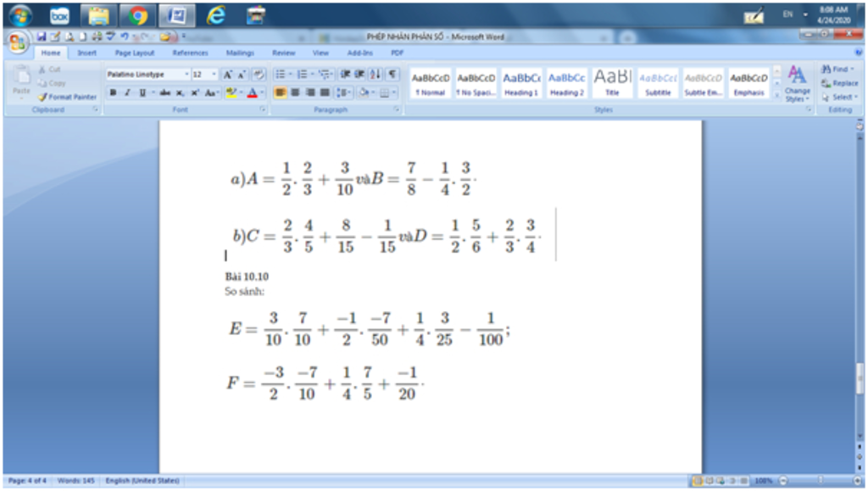Image resolution: width=868 pixels, height=491 pixels.
Task: Apply the Heading 1 style
Action: coord(521,84)
